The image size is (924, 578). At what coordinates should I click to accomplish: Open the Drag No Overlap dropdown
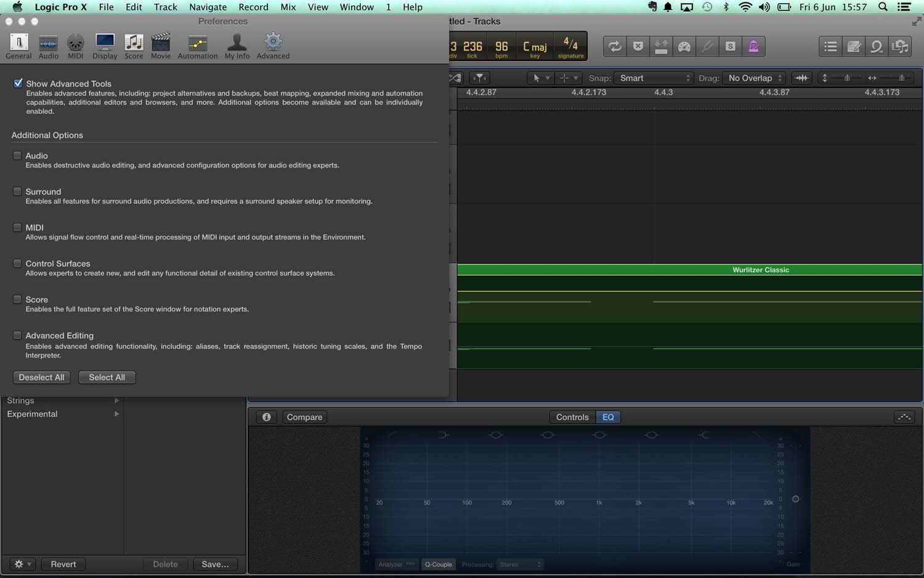coord(755,78)
